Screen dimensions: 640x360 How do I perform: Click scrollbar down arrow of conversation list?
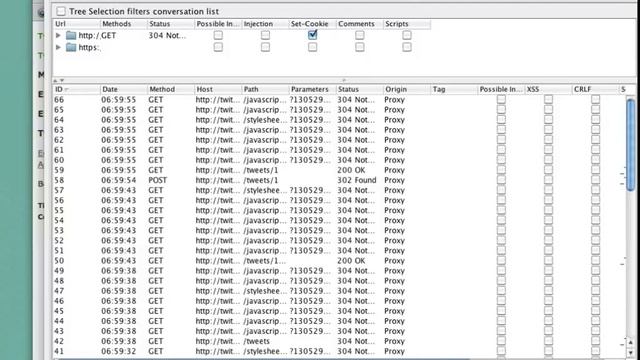(631, 353)
